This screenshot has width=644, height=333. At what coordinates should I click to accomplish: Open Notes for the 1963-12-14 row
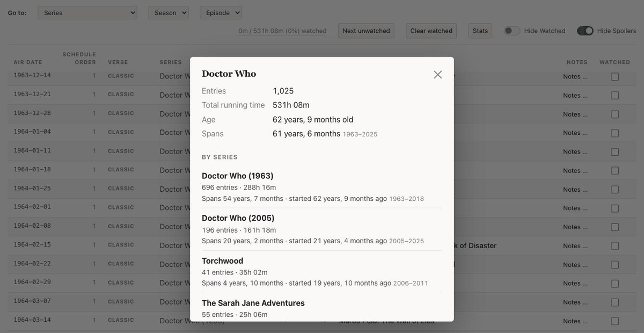(575, 76)
